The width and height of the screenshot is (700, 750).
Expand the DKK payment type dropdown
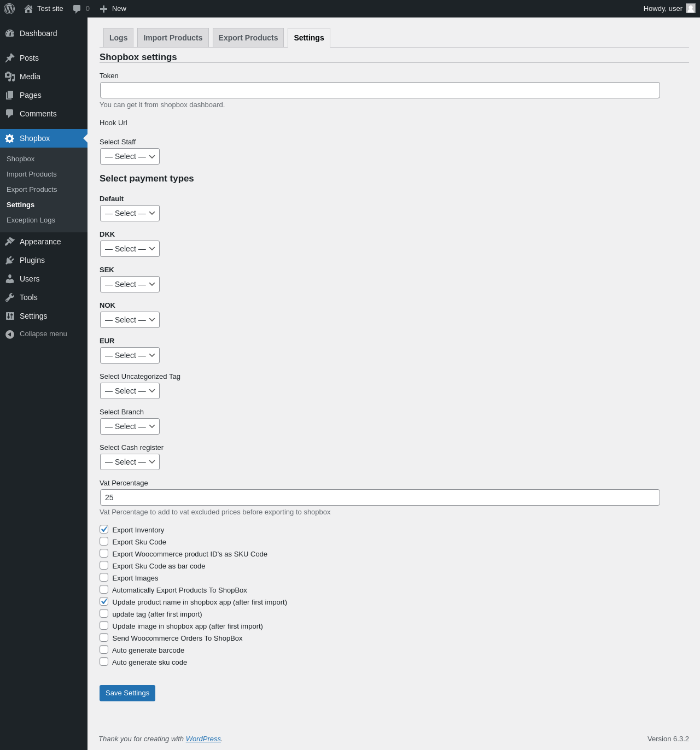[x=130, y=249]
